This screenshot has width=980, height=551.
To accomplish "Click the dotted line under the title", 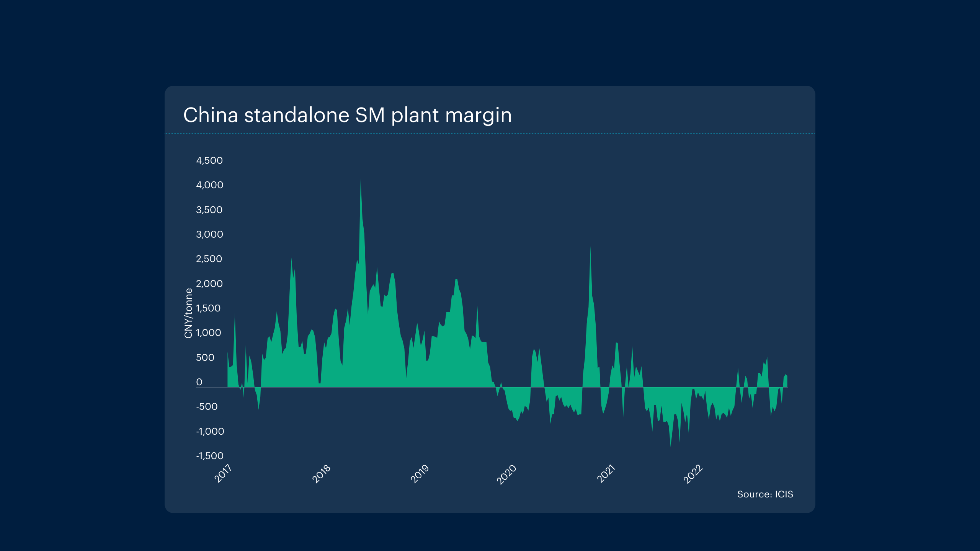I will 490,134.
